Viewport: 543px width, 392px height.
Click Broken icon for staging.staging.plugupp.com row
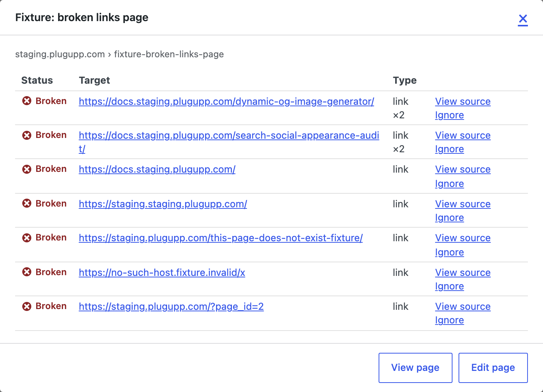coord(27,204)
